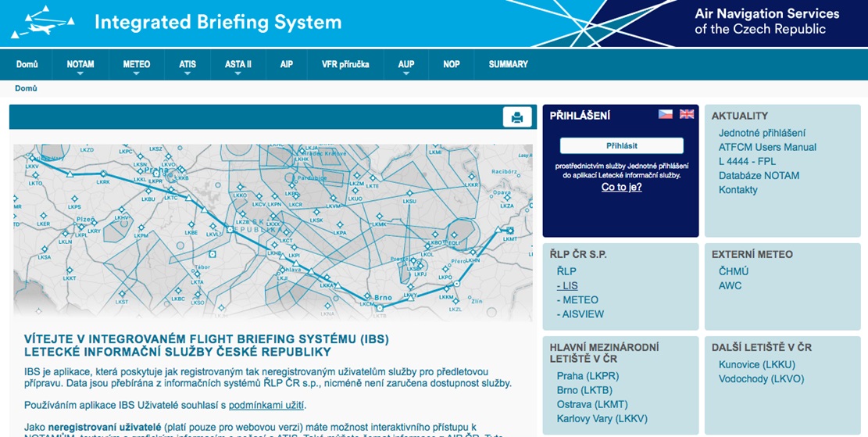Screen dimensions: 868x437
Task: Open the Kontakty link
Action: pos(738,190)
